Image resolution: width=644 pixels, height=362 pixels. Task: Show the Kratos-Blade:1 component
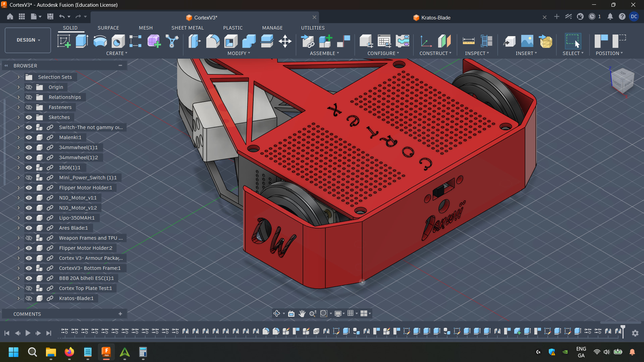[x=29, y=298]
